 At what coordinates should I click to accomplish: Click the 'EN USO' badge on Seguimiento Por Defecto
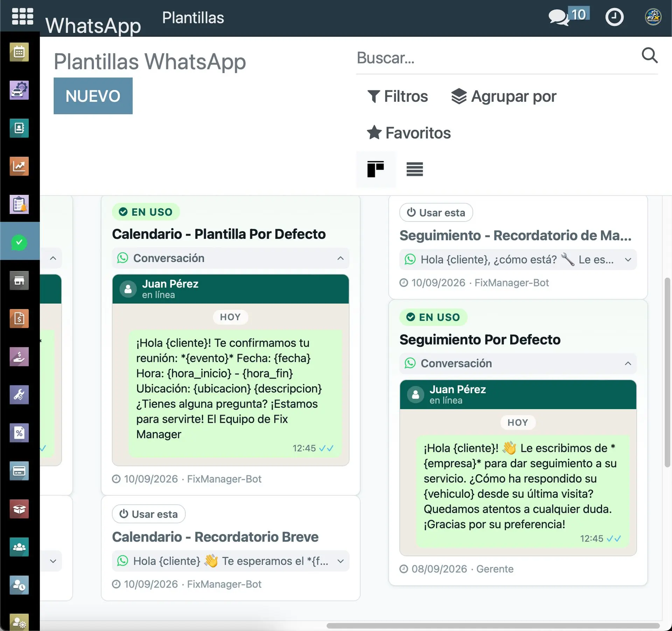tap(433, 317)
